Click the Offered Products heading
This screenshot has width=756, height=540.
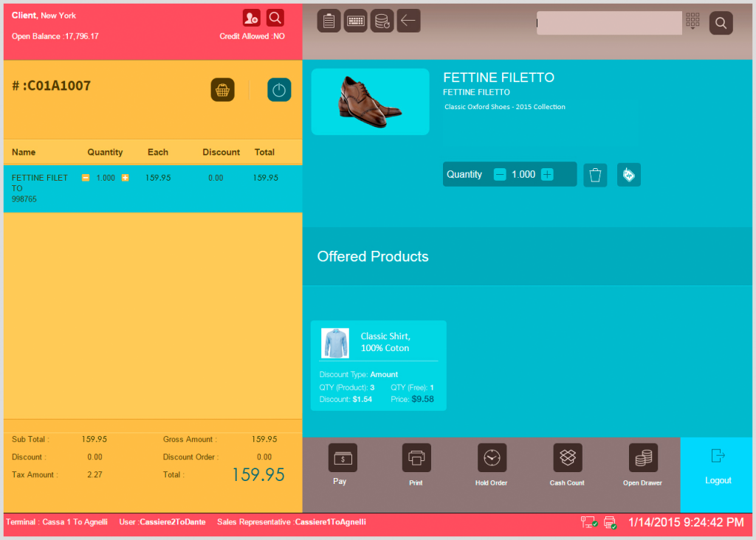pyautogui.click(x=373, y=256)
